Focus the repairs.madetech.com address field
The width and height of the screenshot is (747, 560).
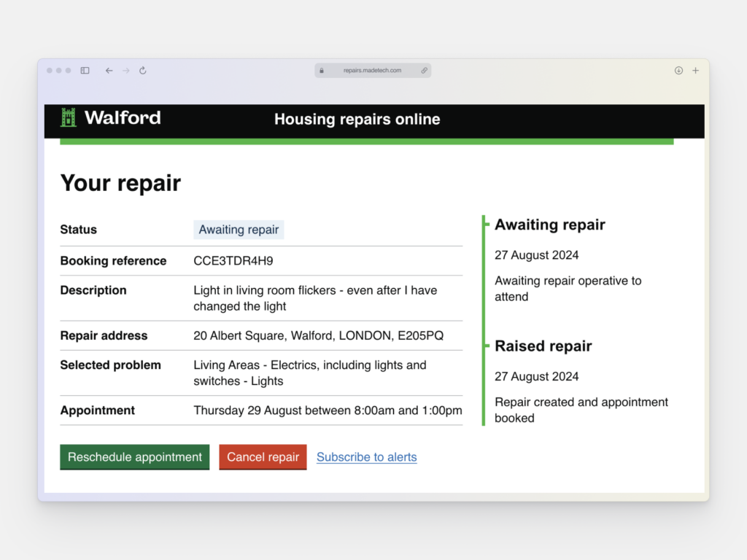(x=373, y=71)
